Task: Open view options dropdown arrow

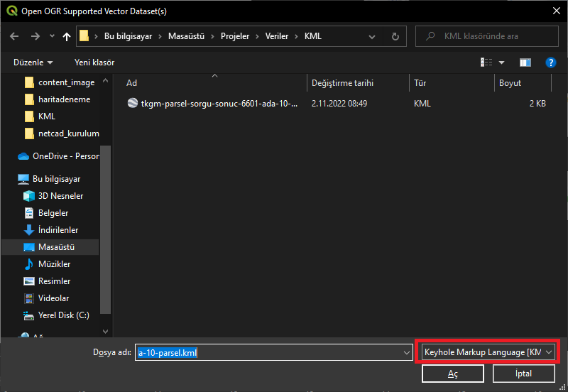Action: click(502, 62)
